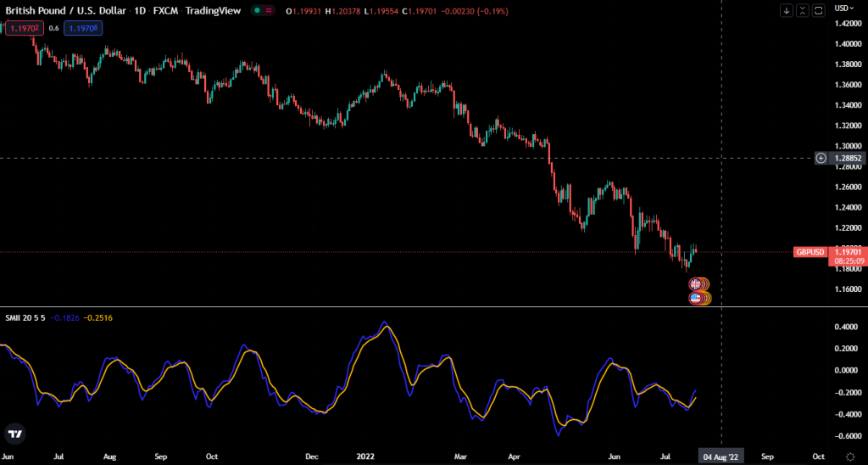Image resolution: width=868 pixels, height=465 pixels.
Task: Click the blue buy price 1.1970 button
Action: pyautogui.click(x=83, y=28)
